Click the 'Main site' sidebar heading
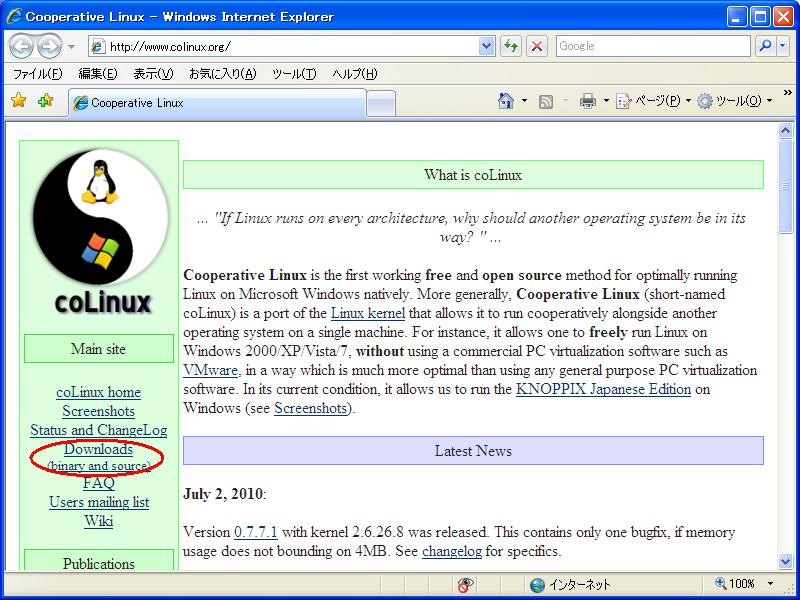Image resolution: width=800 pixels, height=600 pixels. pos(98,349)
